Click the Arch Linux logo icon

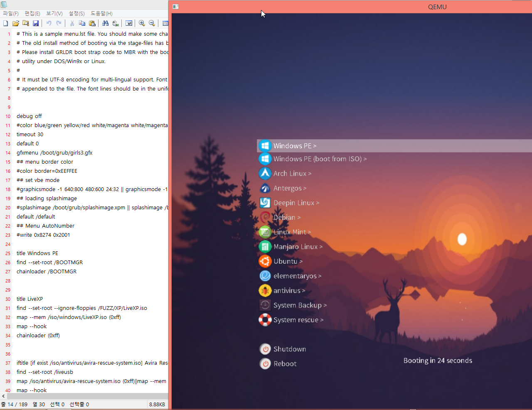point(265,173)
